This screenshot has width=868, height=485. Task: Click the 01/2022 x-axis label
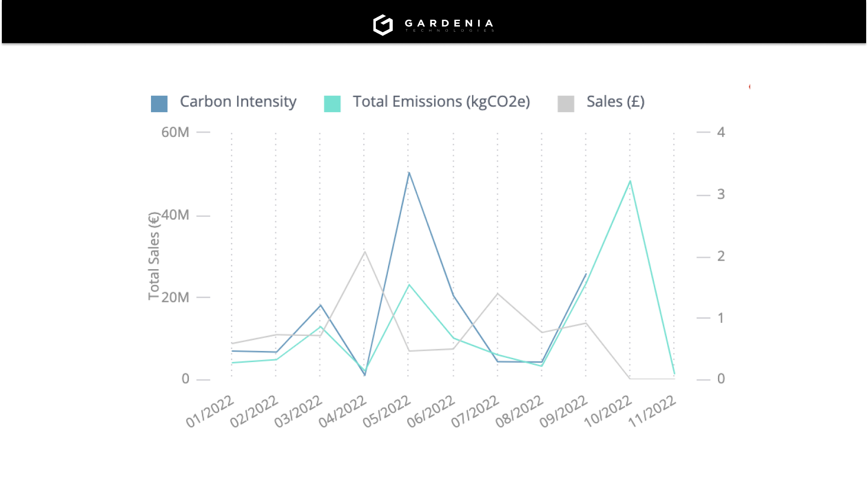209,411
